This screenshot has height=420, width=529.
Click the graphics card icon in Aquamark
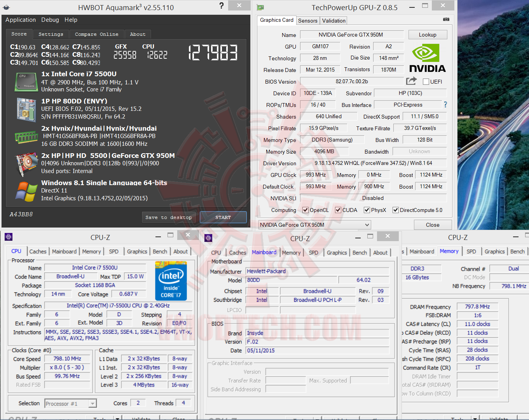coord(26,165)
